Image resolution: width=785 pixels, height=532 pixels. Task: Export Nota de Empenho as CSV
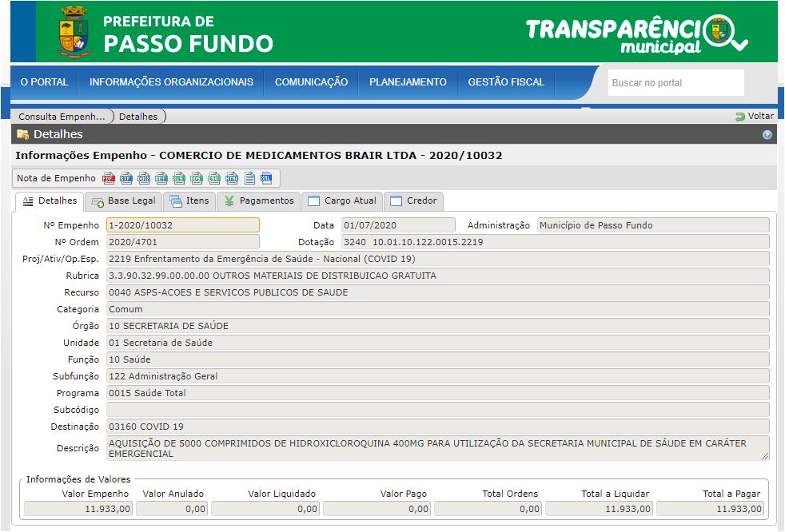click(x=213, y=178)
